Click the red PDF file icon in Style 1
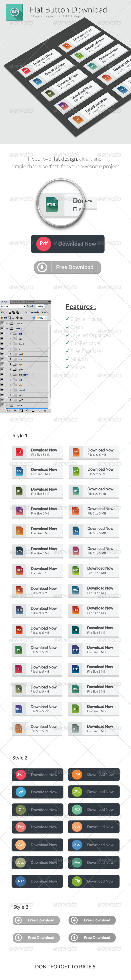Image resolution: width=131 pixels, height=980 pixels. pos(19,451)
